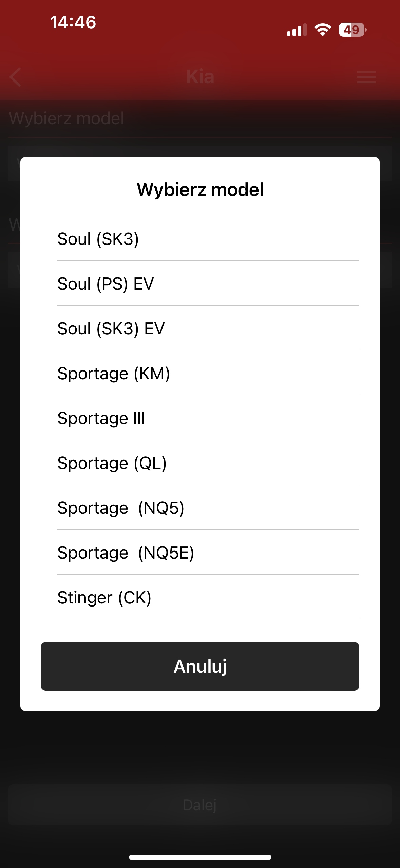Tap the battery indicator icon

click(352, 30)
